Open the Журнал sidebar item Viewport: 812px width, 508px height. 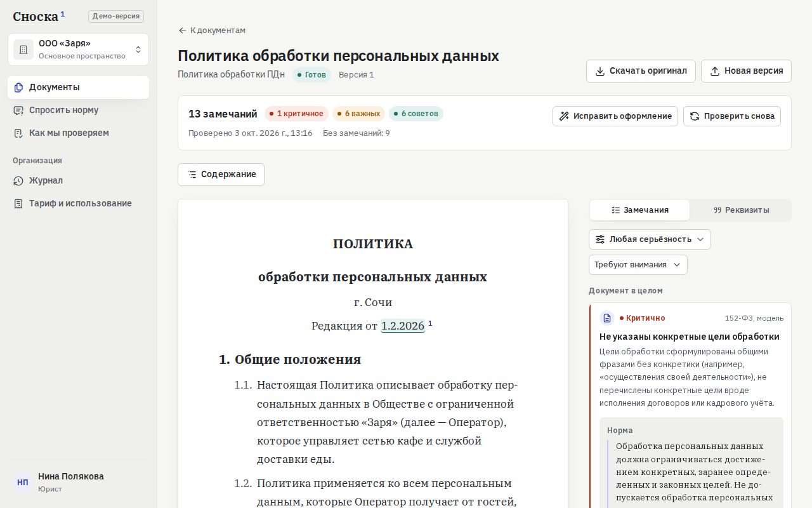click(79, 181)
